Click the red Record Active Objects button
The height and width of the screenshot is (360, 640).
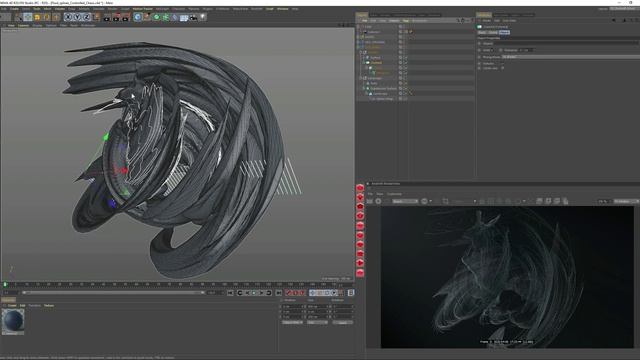pyautogui.click(x=288, y=293)
